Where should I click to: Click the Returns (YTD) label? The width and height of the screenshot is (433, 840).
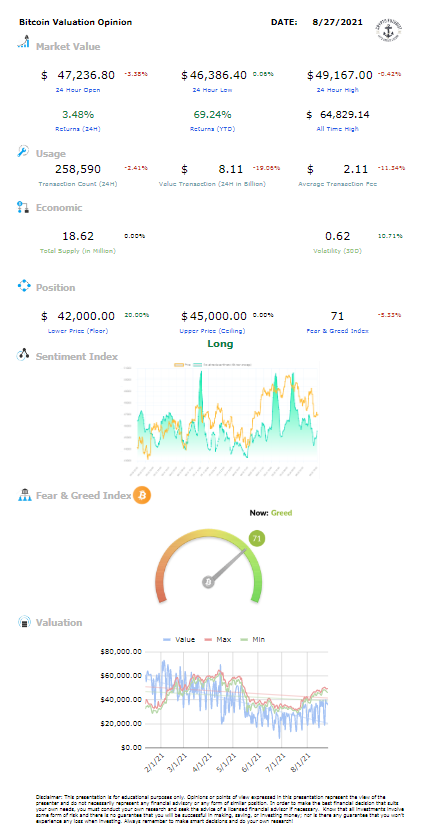click(213, 129)
